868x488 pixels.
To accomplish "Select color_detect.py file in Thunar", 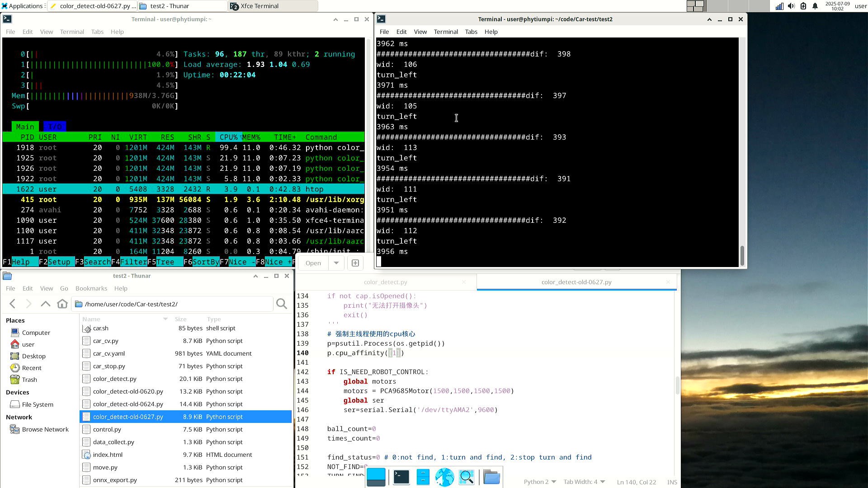I will click(x=114, y=379).
